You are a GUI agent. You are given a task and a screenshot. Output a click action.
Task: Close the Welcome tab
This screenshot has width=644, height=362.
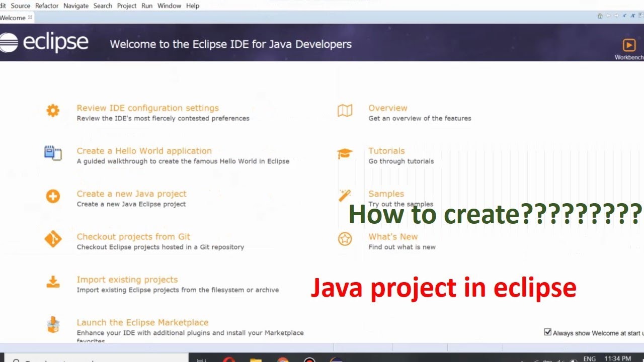(30, 17)
